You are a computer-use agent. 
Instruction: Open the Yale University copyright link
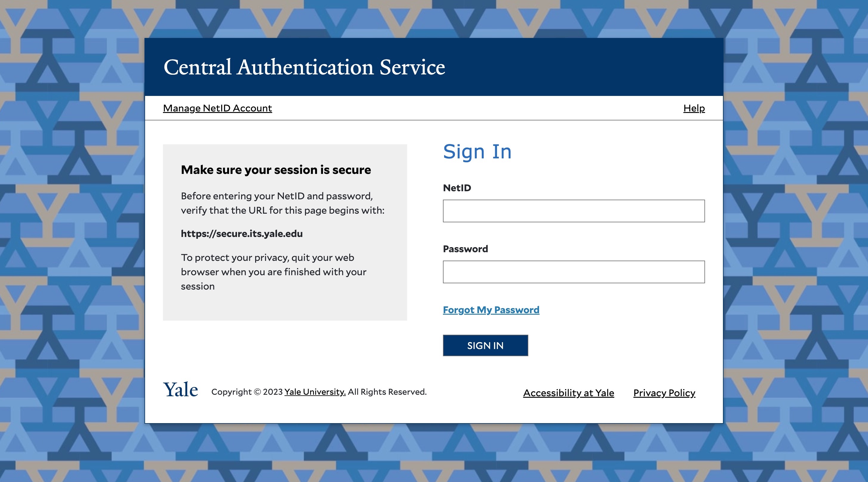pyautogui.click(x=314, y=392)
